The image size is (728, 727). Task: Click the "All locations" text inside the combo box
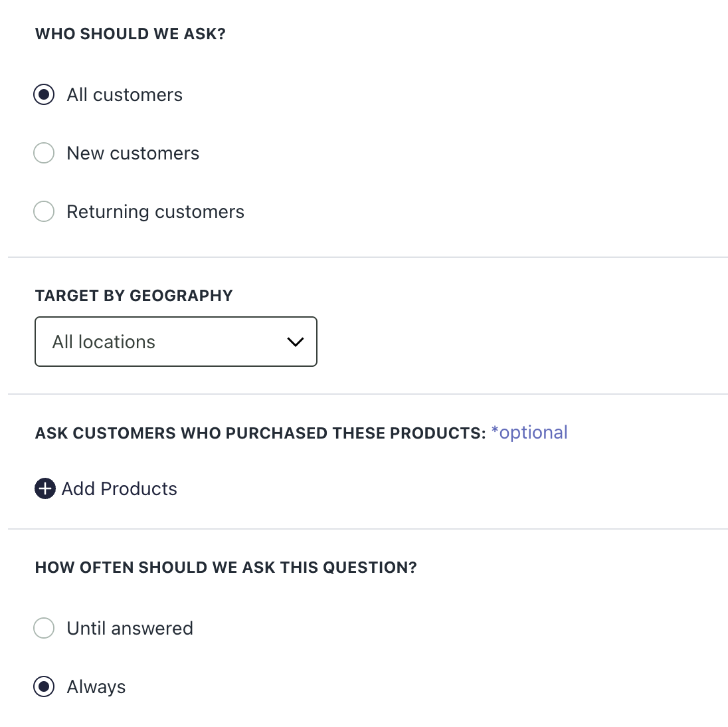click(104, 342)
